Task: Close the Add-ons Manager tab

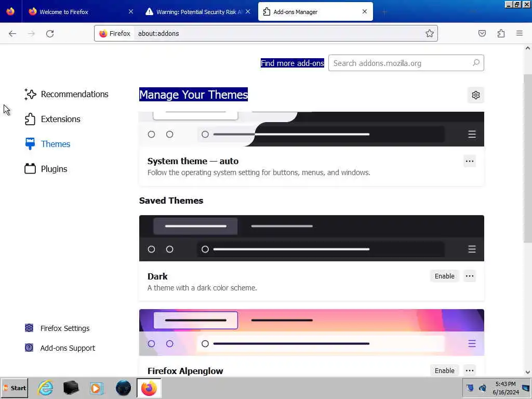Action: pyautogui.click(x=365, y=11)
